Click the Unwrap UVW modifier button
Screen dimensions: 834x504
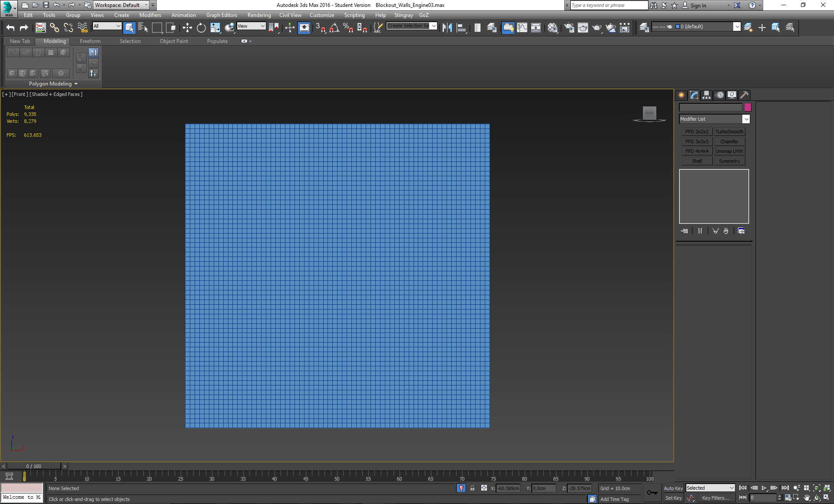point(729,151)
